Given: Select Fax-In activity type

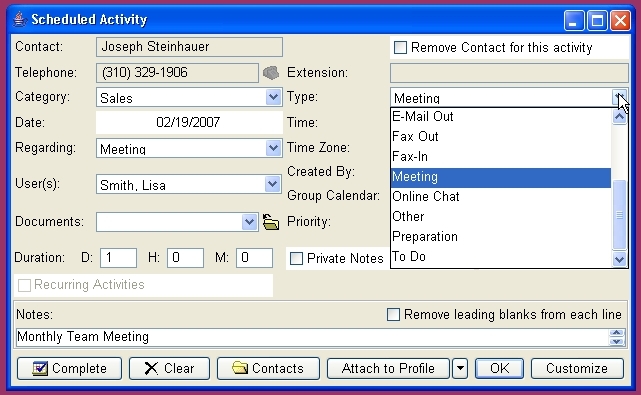Looking at the screenshot, I should [501, 157].
